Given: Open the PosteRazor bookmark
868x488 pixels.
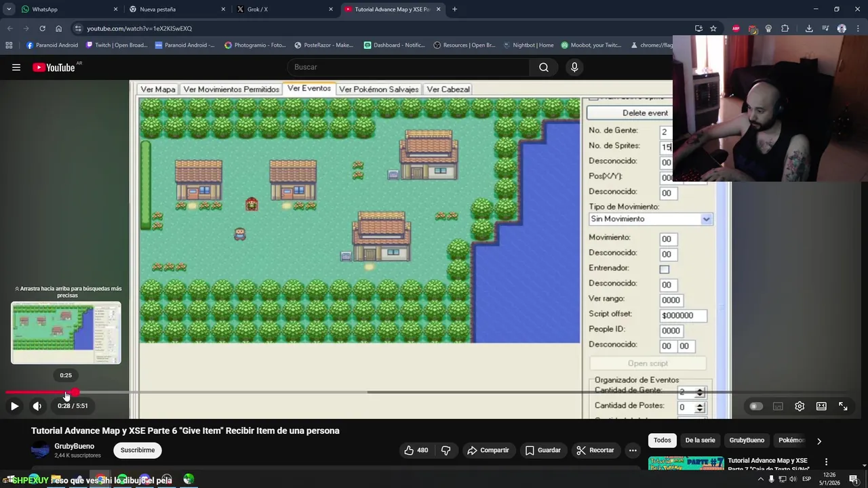Looking at the screenshot, I should click(x=324, y=45).
